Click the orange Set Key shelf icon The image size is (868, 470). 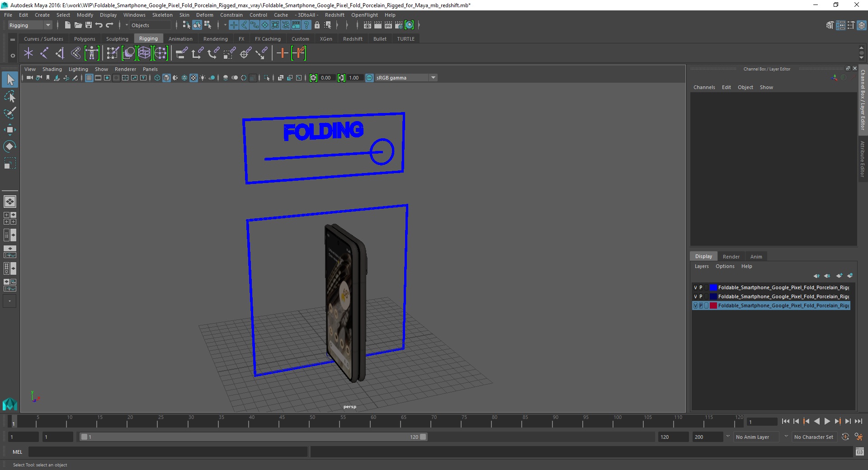[283, 53]
